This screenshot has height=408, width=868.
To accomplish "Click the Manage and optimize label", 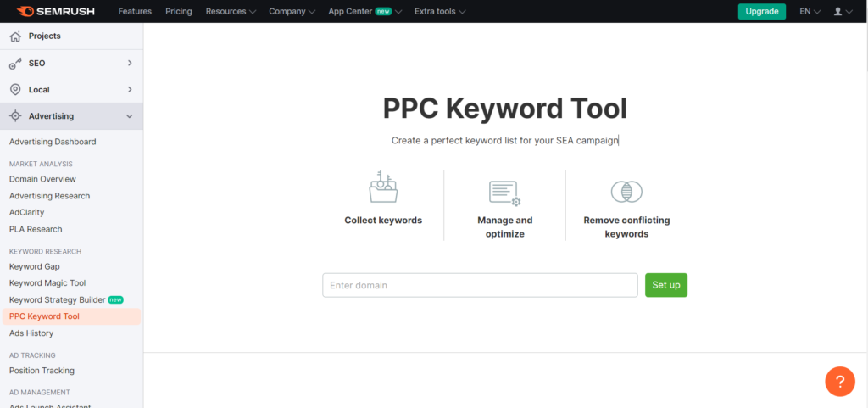I will [505, 227].
